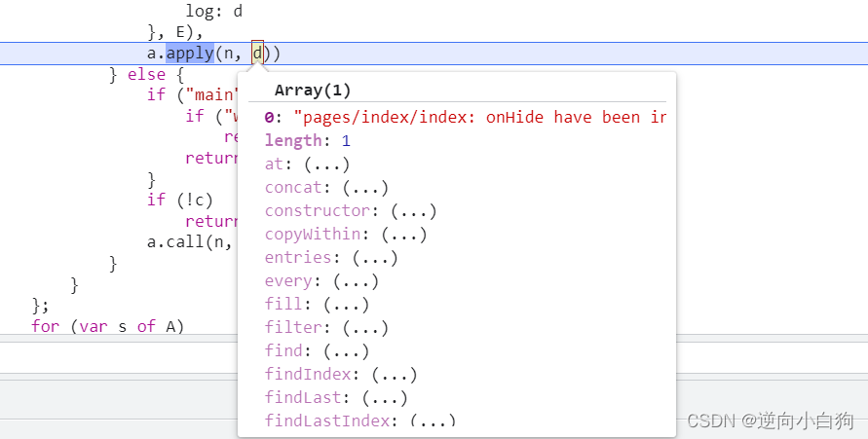The width and height of the screenshot is (868, 439).
Task: Click the filter property row
Action: pos(326,327)
